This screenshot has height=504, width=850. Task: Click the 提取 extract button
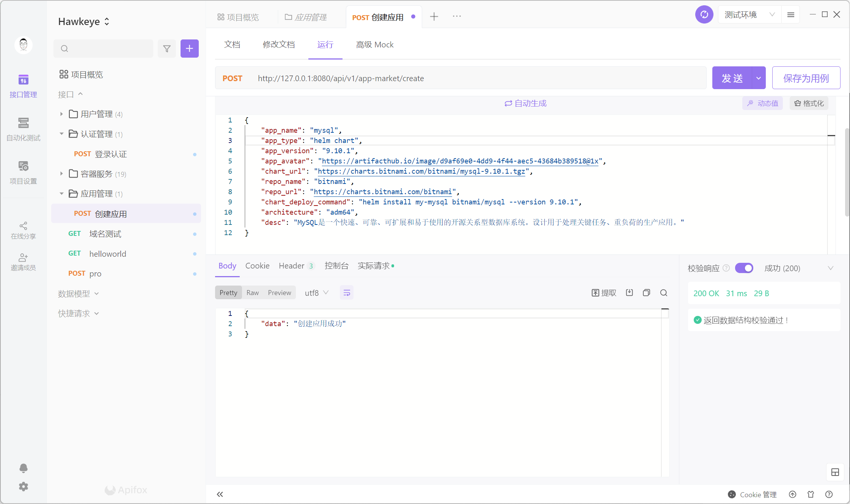[x=604, y=292]
